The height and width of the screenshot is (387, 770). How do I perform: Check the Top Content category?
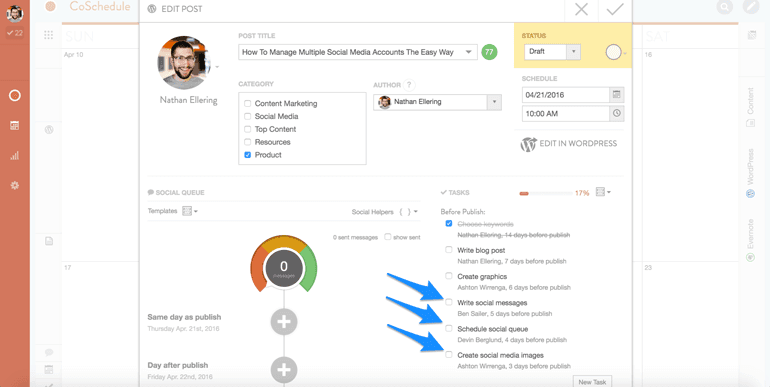pos(248,129)
